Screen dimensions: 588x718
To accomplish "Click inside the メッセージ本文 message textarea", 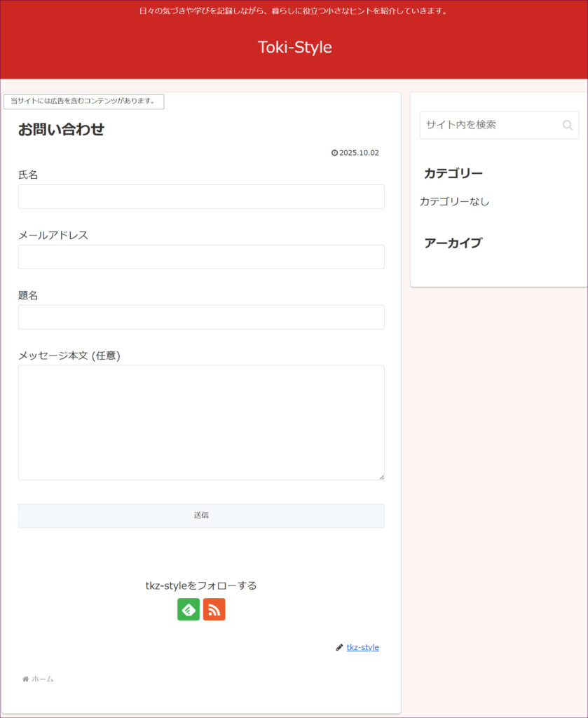I will tap(201, 422).
